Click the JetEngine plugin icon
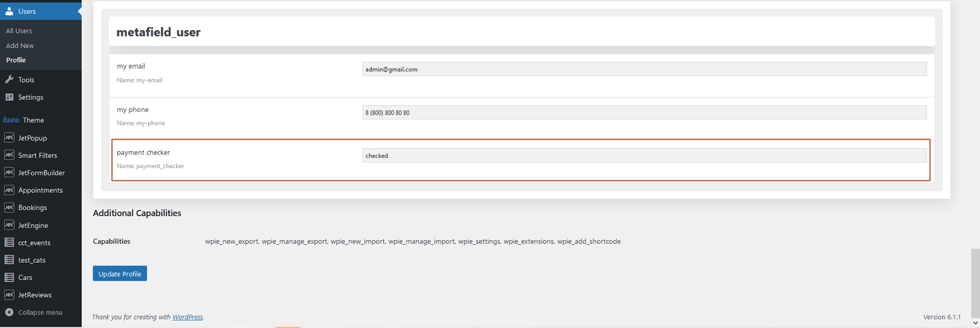The height and width of the screenshot is (328, 980). (x=9, y=225)
